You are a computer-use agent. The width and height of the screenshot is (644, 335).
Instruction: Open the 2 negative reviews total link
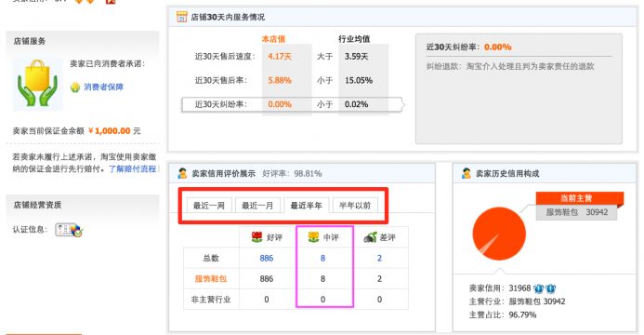pyautogui.click(x=379, y=258)
